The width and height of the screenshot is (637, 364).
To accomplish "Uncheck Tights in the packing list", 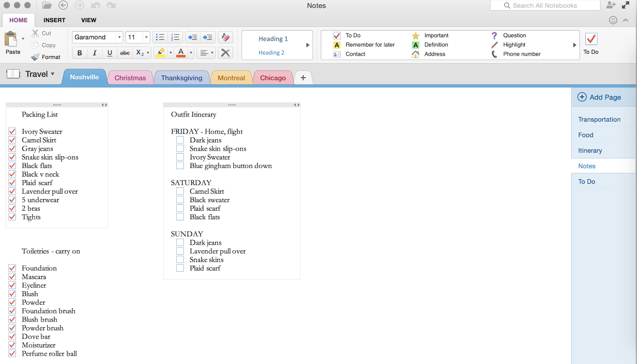I will coord(12,217).
